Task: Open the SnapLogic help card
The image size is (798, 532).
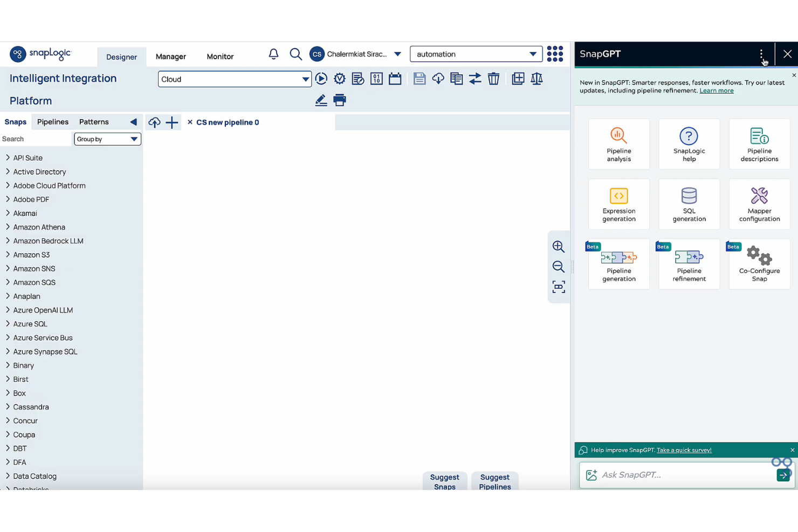Action: coord(689,144)
